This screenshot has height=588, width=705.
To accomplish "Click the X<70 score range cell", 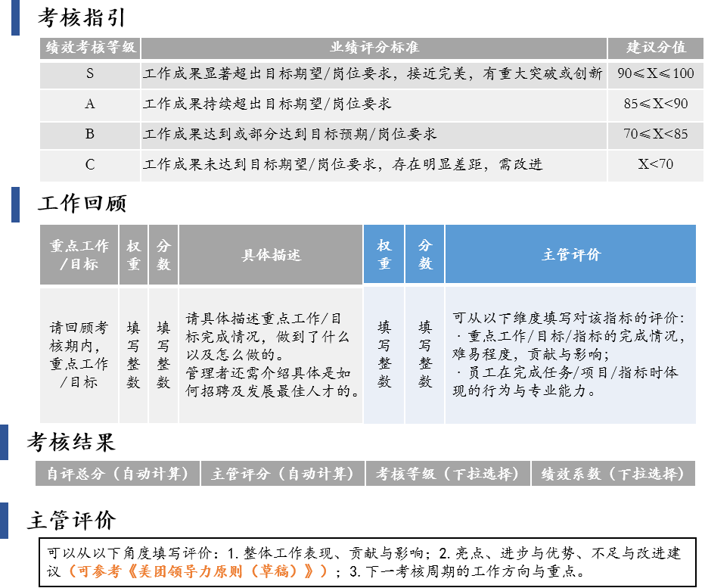I will (655, 164).
